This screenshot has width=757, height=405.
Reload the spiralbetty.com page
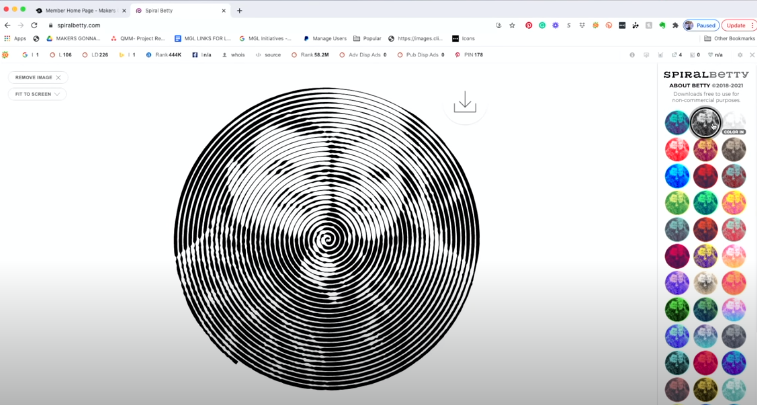tap(34, 25)
